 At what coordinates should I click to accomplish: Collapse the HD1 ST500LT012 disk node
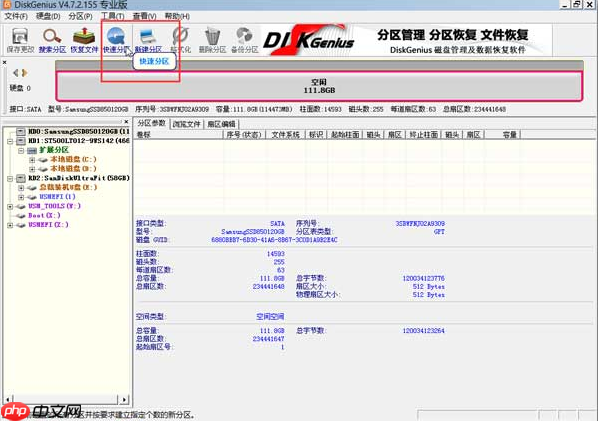pos(10,141)
